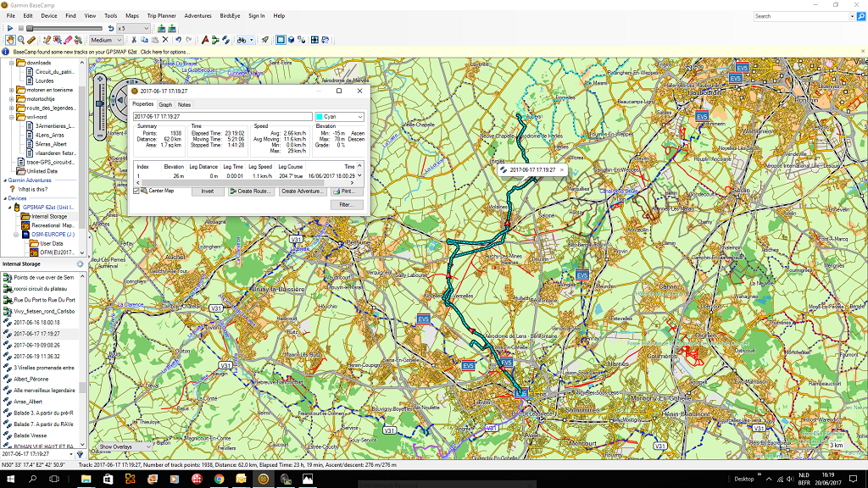The image size is (868, 488).
Task: Click the Invert button
Action: click(208, 191)
